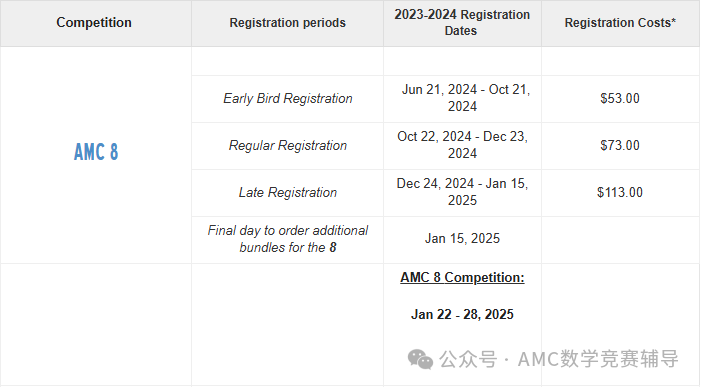Open the AMC 8 Competition underlined link
701x387 pixels.
click(462, 278)
